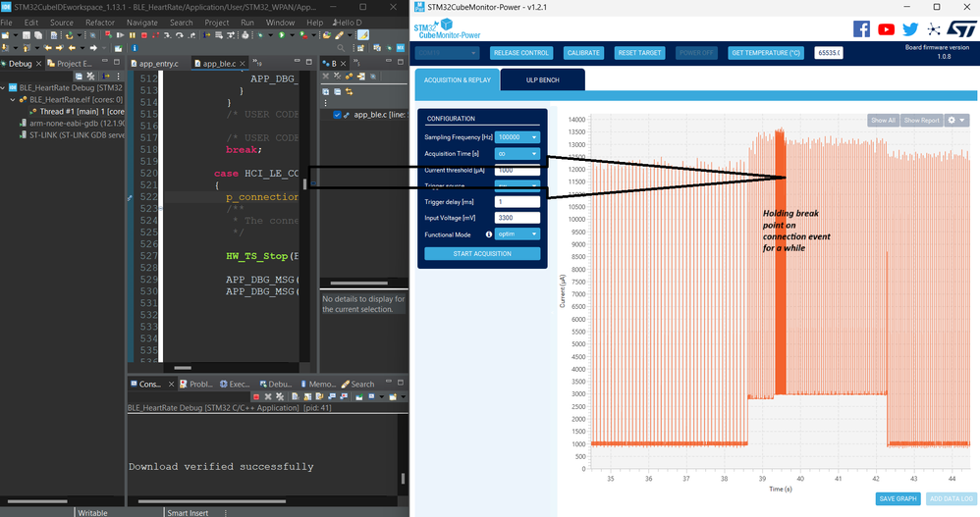The image size is (980, 517).
Task: Click the Functional Mode info icon
Action: [489, 234]
